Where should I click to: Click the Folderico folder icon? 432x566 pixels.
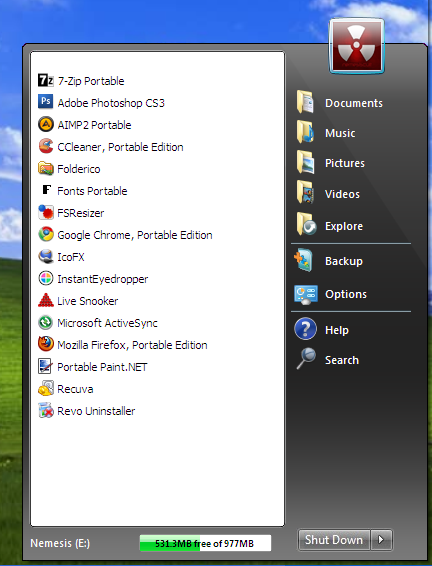click(46, 168)
